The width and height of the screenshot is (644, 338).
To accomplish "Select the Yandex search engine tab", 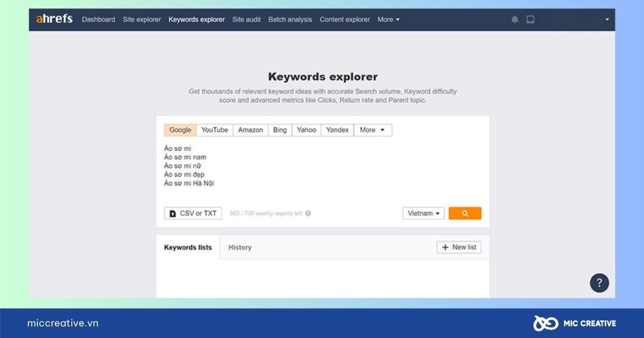I will tap(338, 130).
